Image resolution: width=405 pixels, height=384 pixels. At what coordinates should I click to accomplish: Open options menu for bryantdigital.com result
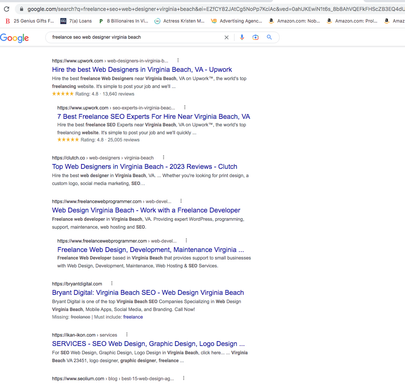112,283
